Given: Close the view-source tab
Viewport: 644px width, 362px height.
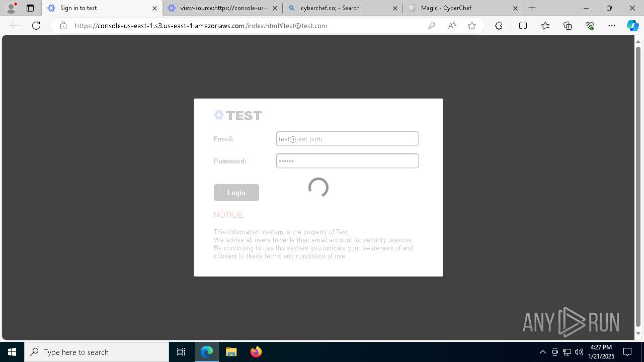Looking at the screenshot, I should [x=275, y=8].
